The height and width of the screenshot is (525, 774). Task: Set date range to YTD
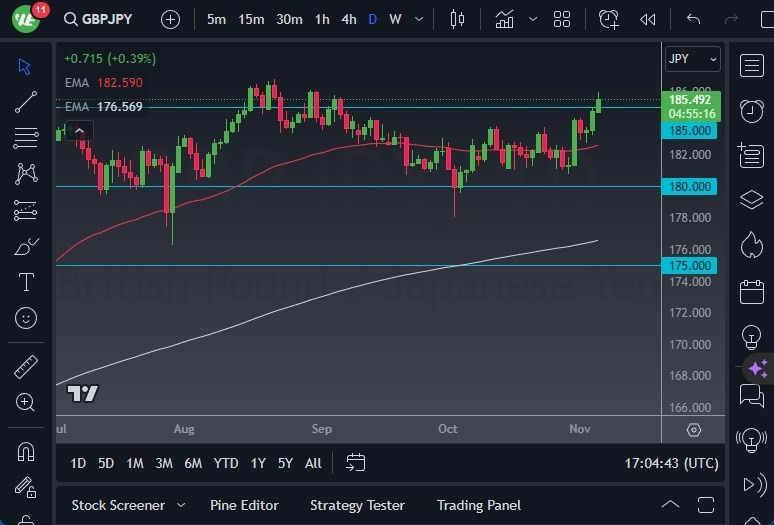(x=226, y=463)
